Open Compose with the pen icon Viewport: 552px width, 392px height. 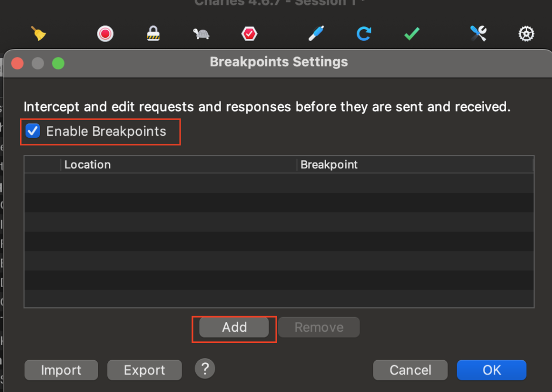tap(316, 34)
